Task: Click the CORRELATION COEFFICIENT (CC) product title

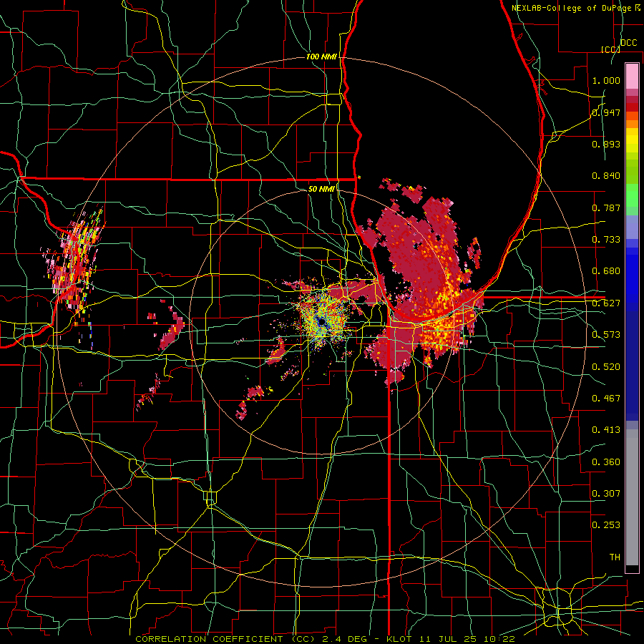Action: [x=225, y=639]
